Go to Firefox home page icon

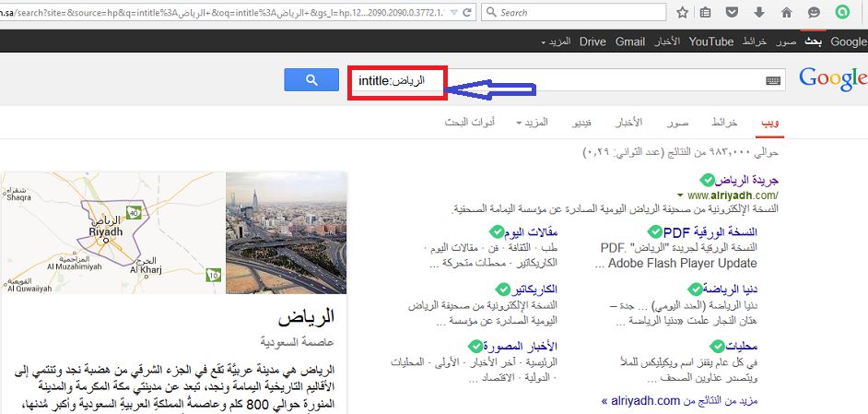click(x=787, y=12)
